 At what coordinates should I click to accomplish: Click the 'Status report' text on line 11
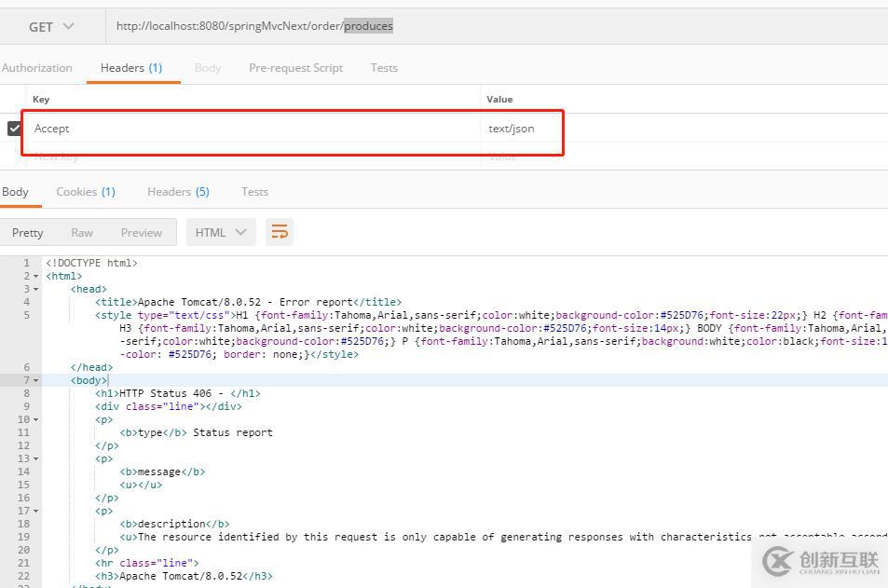tap(233, 432)
